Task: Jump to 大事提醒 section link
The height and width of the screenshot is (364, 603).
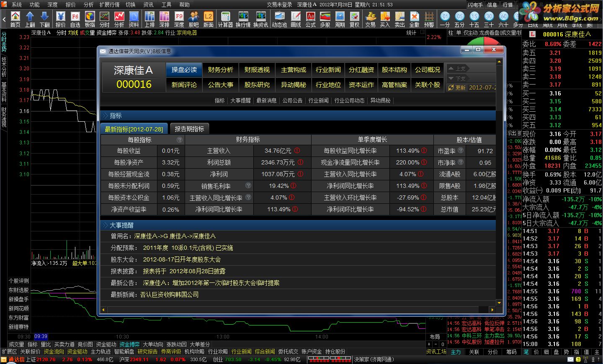Action: click(x=240, y=100)
